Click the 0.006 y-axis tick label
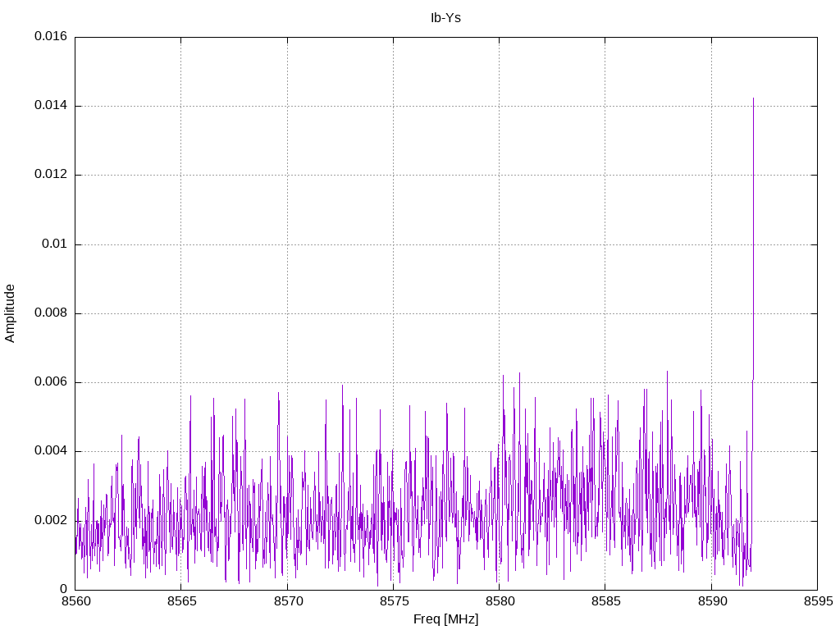The height and width of the screenshot is (630, 840). click(50, 382)
